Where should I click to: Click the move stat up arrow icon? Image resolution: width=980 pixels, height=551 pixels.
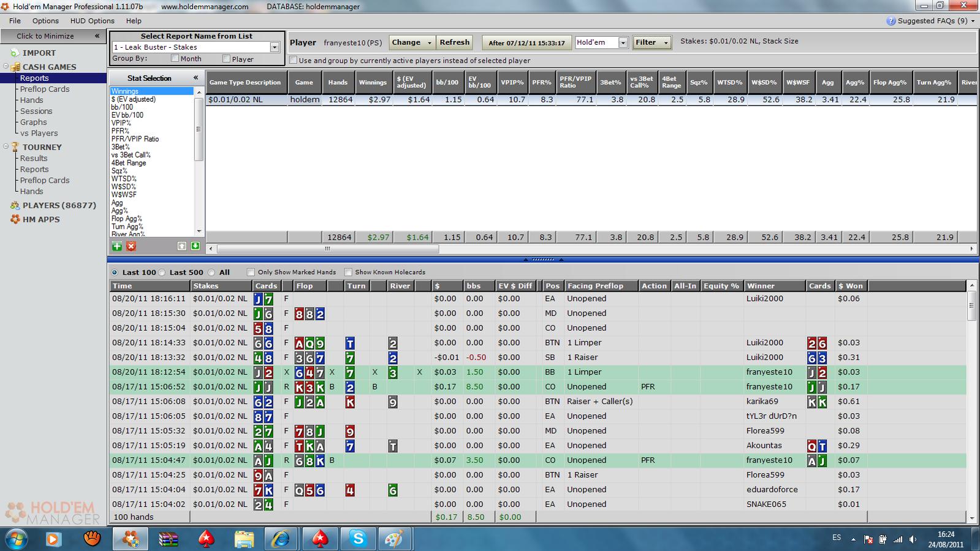(182, 246)
